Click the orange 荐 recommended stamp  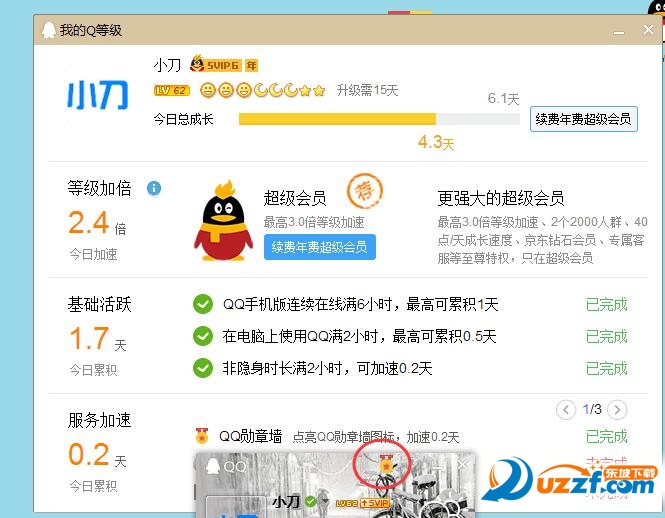pos(365,191)
